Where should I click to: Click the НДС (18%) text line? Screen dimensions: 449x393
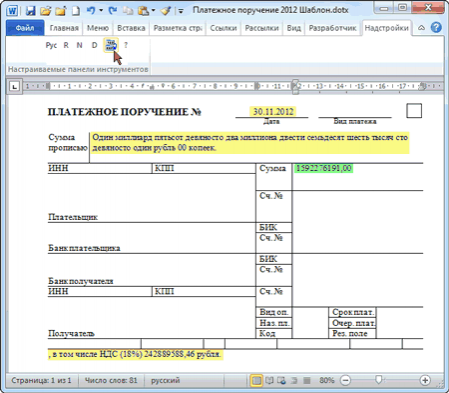(135, 354)
